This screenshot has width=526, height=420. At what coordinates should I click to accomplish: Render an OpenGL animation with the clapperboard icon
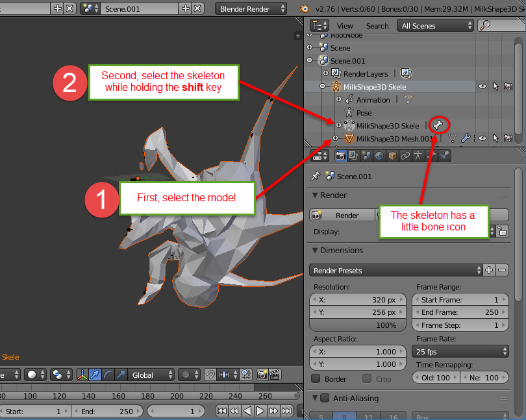click(275, 375)
